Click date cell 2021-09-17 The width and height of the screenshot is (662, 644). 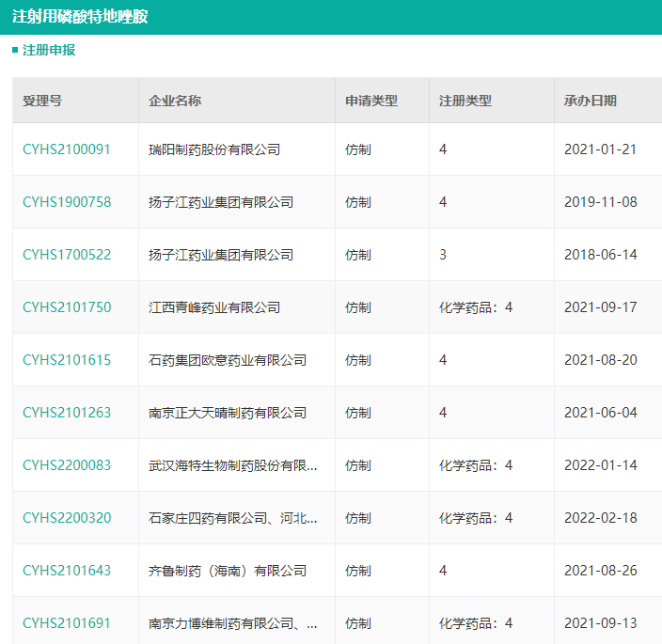pos(601,307)
